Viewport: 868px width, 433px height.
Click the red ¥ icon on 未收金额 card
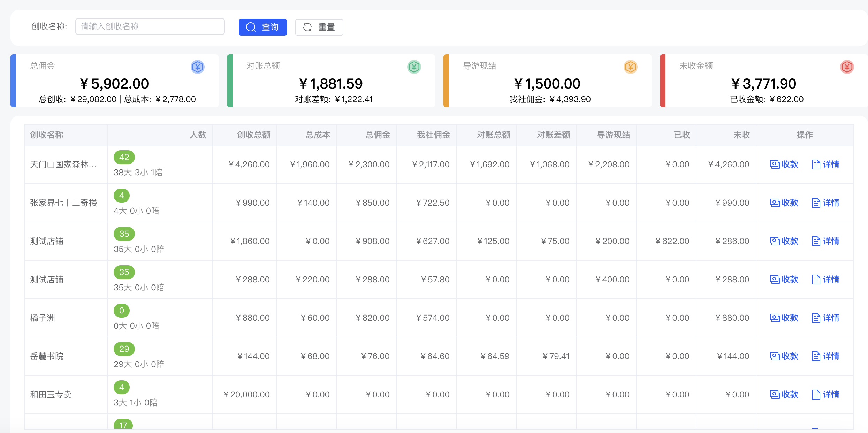[846, 67]
